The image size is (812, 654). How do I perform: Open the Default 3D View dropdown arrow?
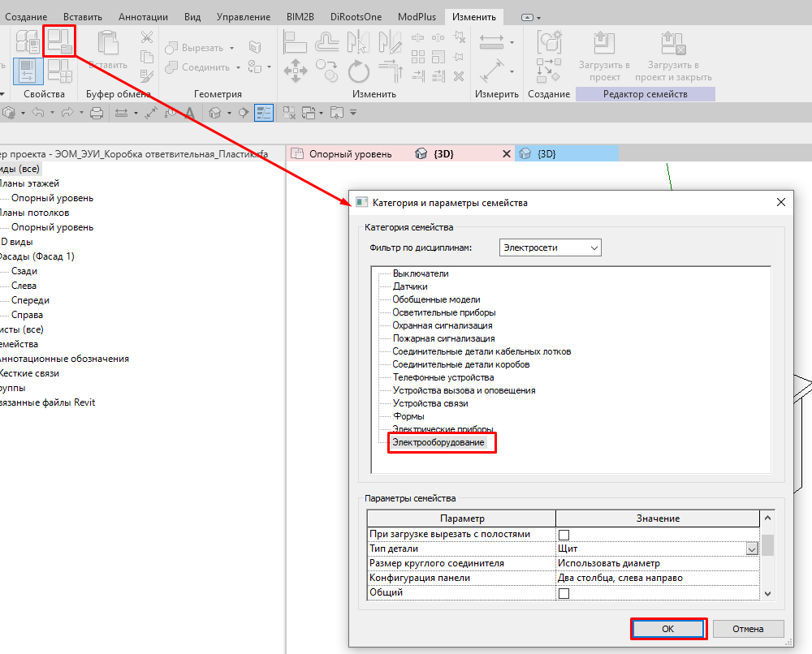[229, 113]
